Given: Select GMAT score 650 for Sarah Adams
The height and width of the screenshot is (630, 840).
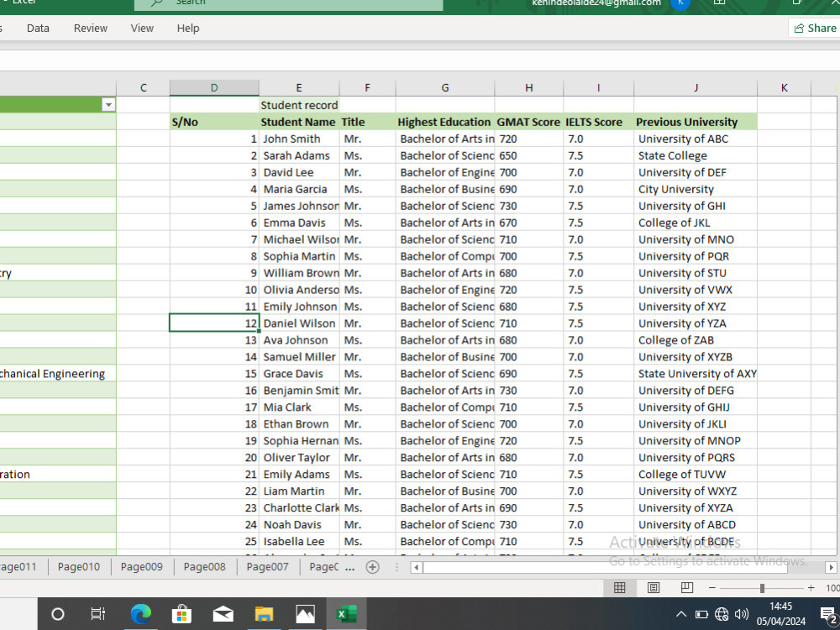Looking at the screenshot, I should tap(528, 155).
